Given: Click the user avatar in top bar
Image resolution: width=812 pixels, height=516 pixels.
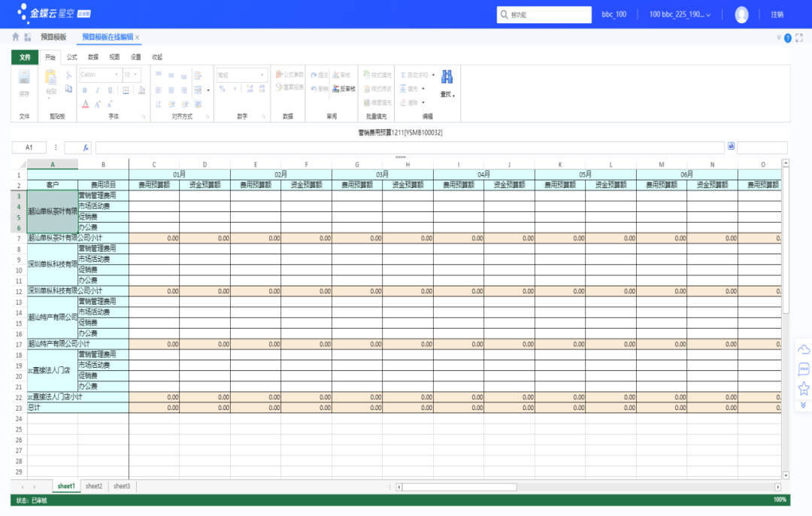Looking at the screenshot, I should tap(741, 14).
